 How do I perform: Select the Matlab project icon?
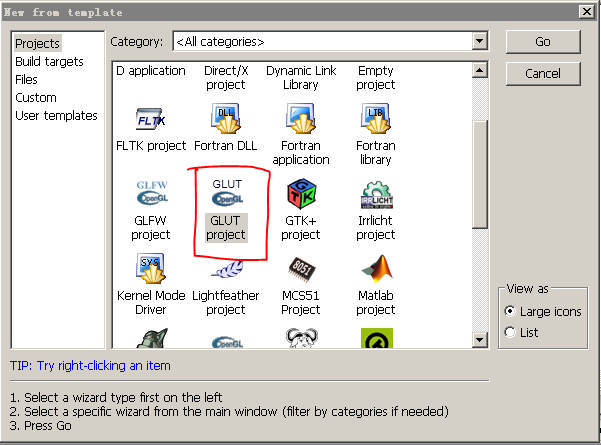(377, 268)
